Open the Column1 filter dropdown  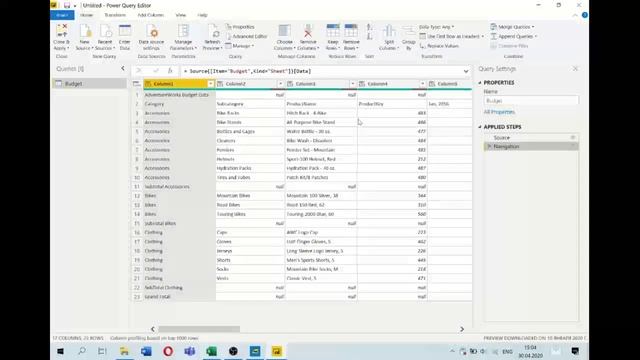[x=211, y=84]
